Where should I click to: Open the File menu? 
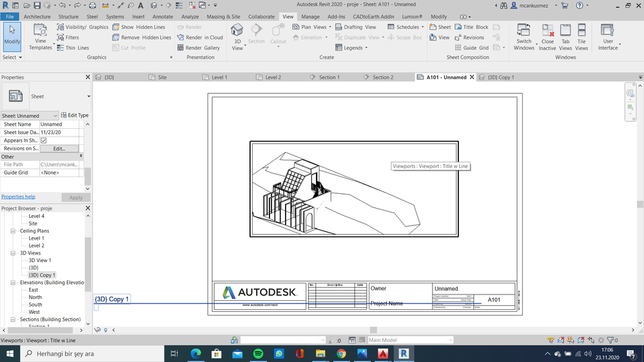click(x=10, y=17)
